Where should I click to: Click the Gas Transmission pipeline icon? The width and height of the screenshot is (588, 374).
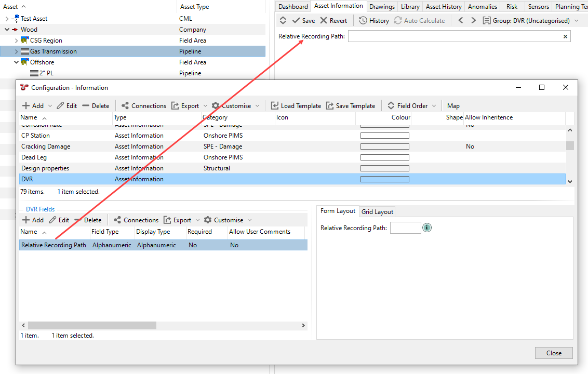(25, 51)
